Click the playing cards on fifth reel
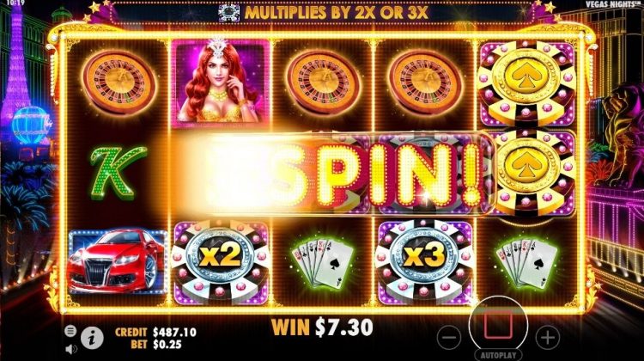The width and height of the screenshot is (644, 361). [x=527, y=262]
